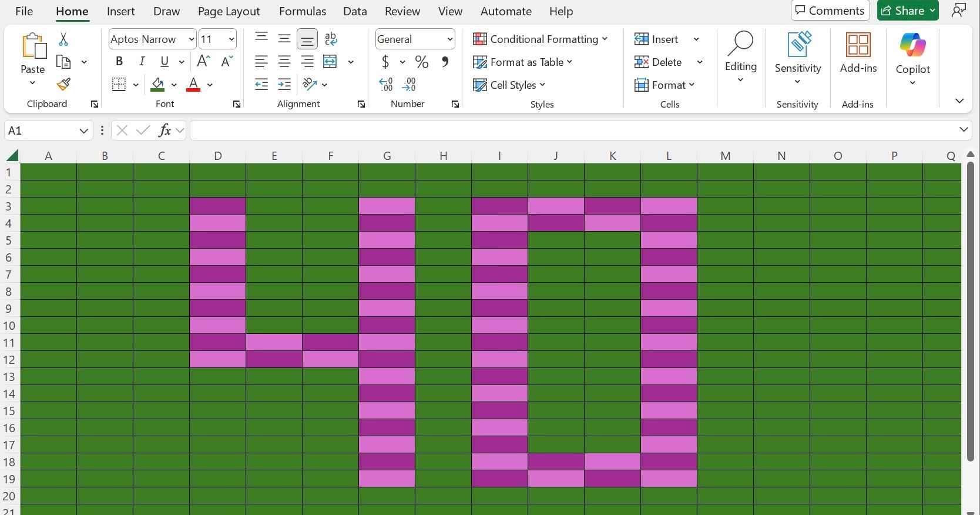980x515 pixels.
Task: Click Merge and Center icon
Action: (x=331, y=62)
